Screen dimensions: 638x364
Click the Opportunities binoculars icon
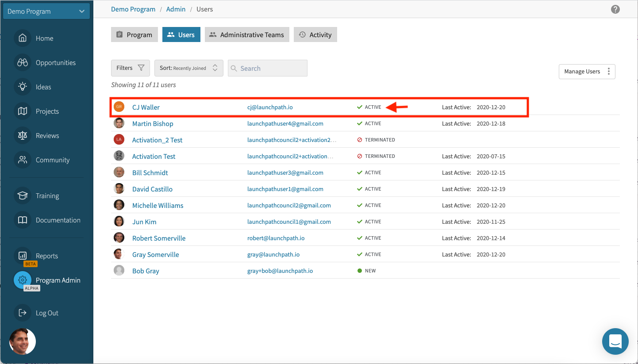pyautogui.click(x=23, y=62)
